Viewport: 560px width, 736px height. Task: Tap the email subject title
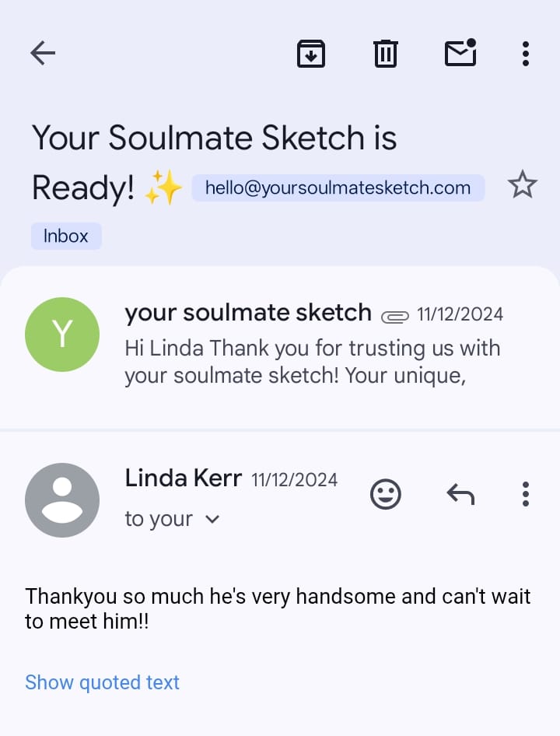pos(214,138)
